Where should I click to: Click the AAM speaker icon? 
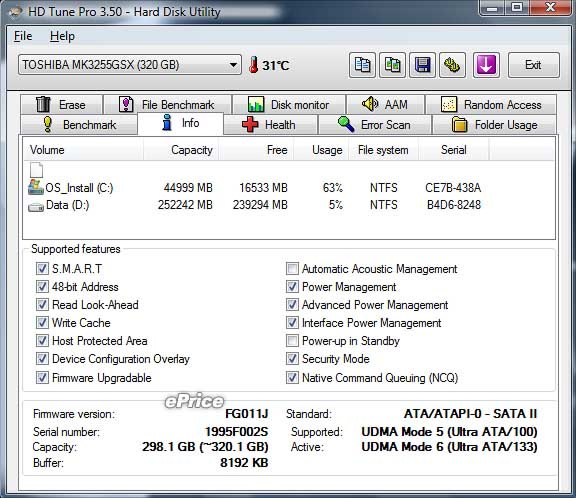pos(370,104)
